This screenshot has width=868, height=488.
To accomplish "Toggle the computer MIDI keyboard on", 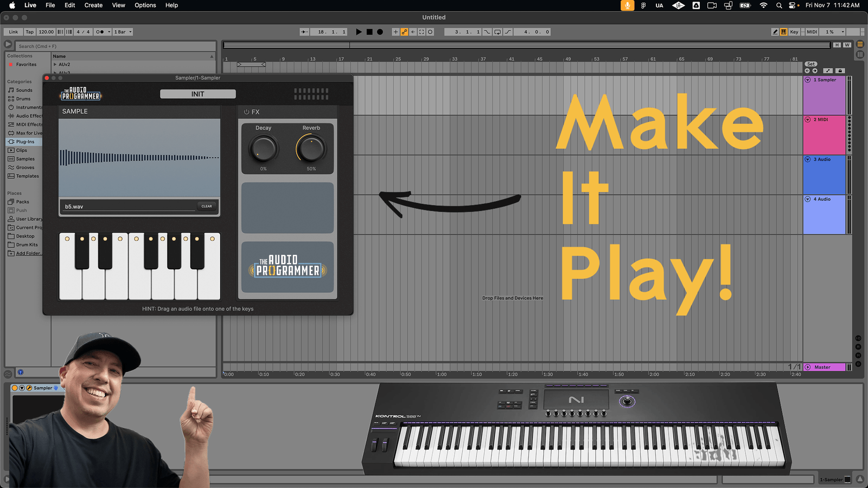I will coord(783,31).
